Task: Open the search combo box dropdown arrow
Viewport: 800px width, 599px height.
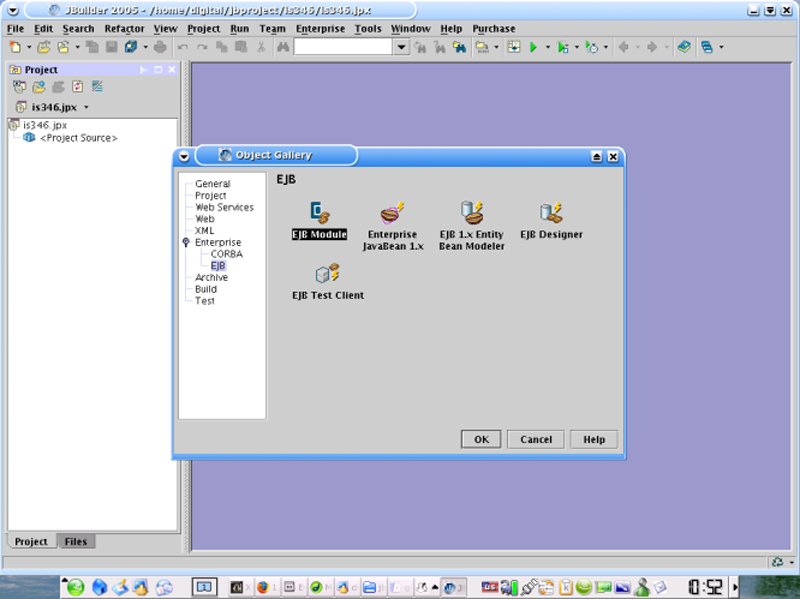Action: [401, 47]
